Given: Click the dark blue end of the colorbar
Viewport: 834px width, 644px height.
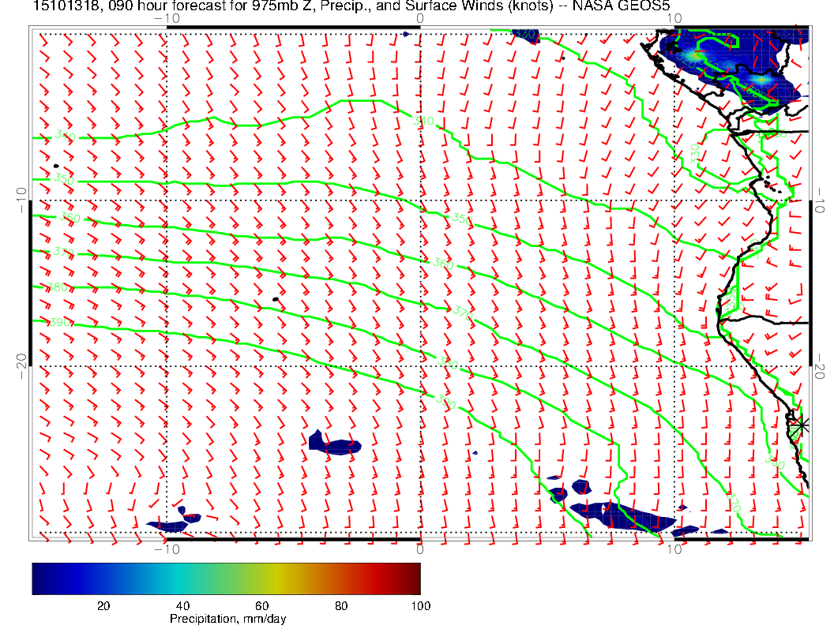Looking at the screenshot, I should 38,578.
